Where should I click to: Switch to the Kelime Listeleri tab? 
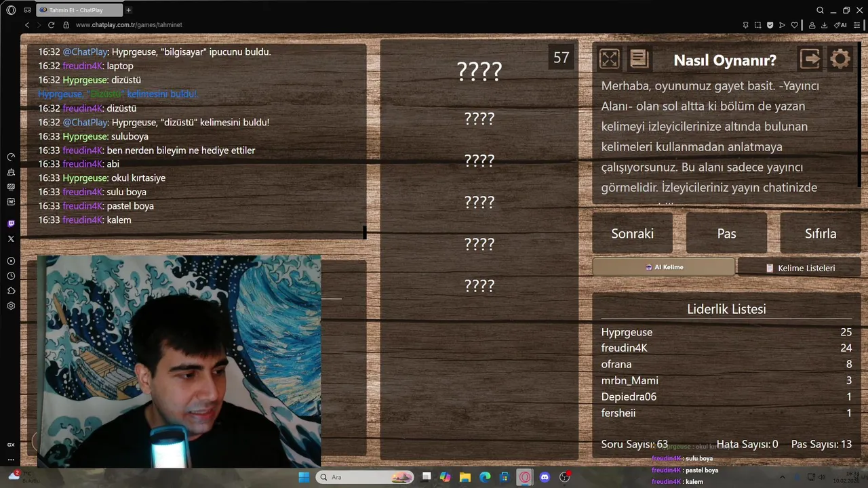click(800, 268)
